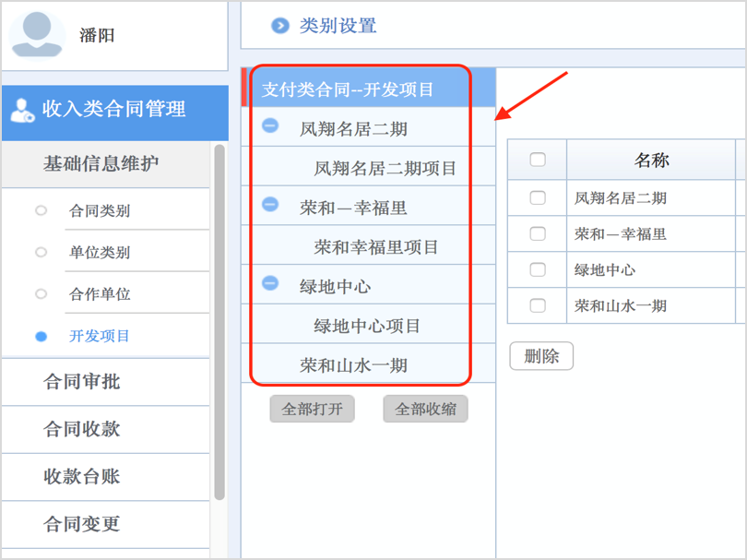Select the 合同类别 radio option

[x=41, y=209]
